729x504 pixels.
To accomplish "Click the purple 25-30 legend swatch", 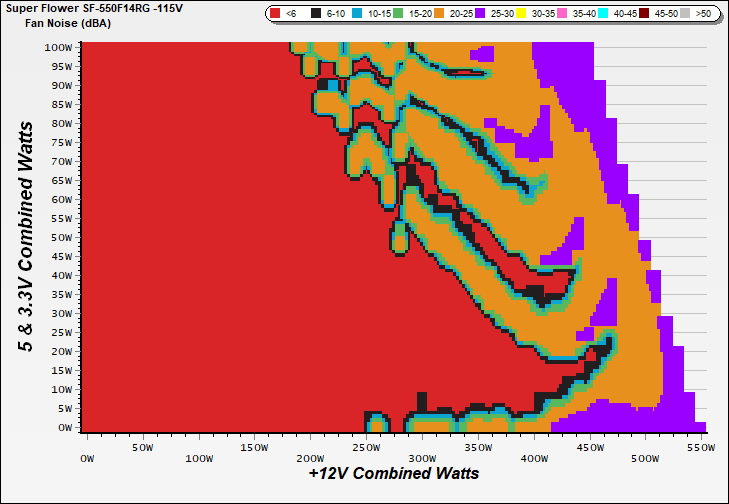I will [482, 14].
